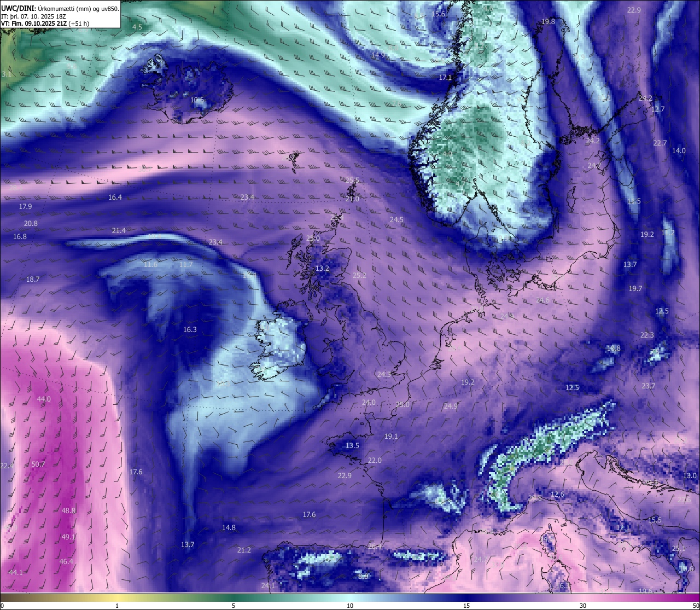Click the dark blue part of the legend colorbar near 15
Screen dimensions: 700x610
[x=466, y=597]
